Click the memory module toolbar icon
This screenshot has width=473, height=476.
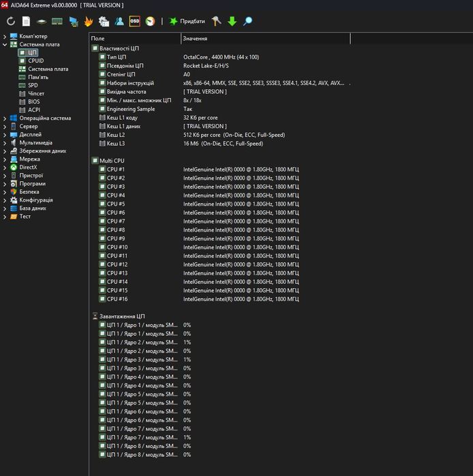click(57, 21)
